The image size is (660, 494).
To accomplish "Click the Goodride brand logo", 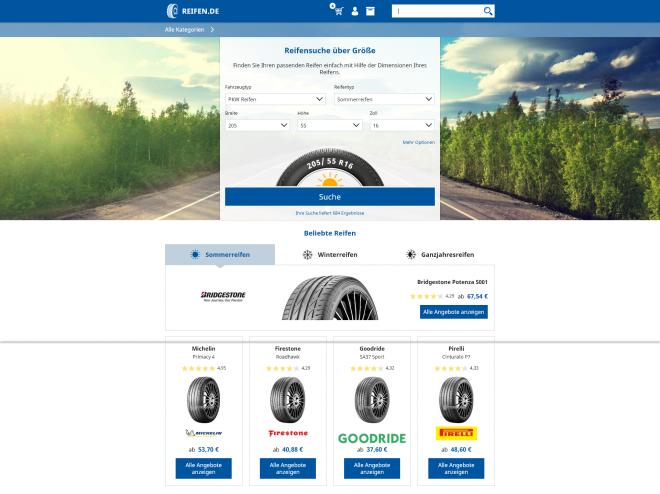I will 372,438.
